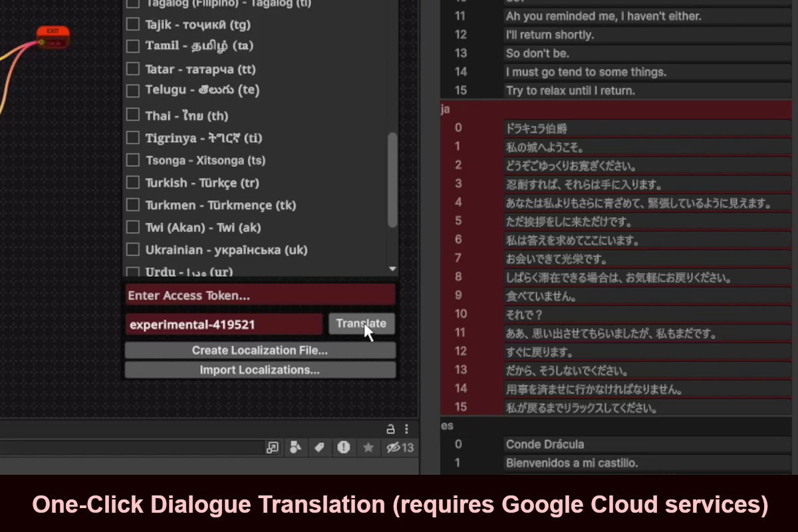Click the お会いできて光栄です。 field

coord(648,259)
